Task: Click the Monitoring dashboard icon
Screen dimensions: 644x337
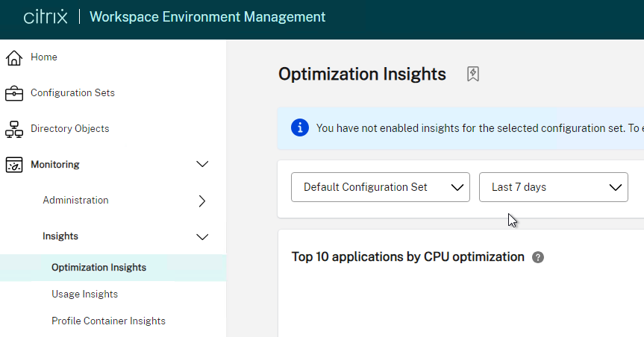Action: click(x=14, y=165)
